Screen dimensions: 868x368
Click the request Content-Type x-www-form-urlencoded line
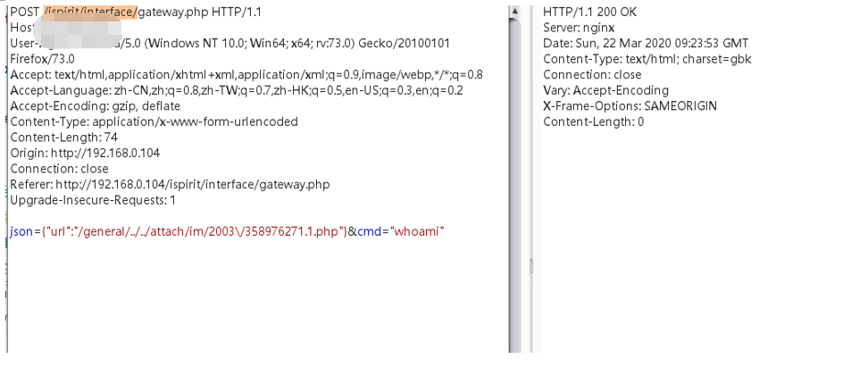point(154,121)
